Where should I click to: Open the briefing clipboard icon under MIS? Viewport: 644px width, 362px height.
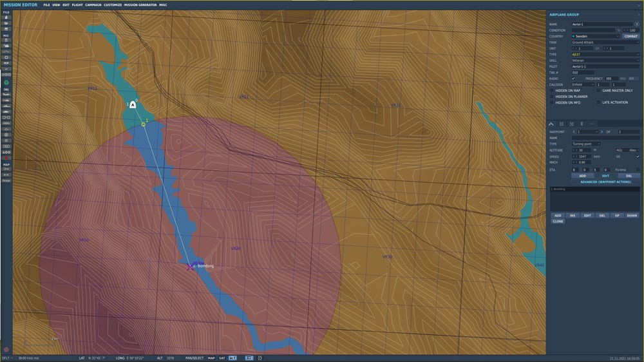click(x=6, y=41)
